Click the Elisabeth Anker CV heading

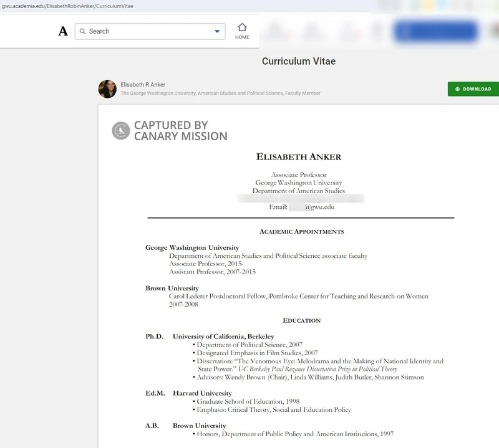[298, 156]
